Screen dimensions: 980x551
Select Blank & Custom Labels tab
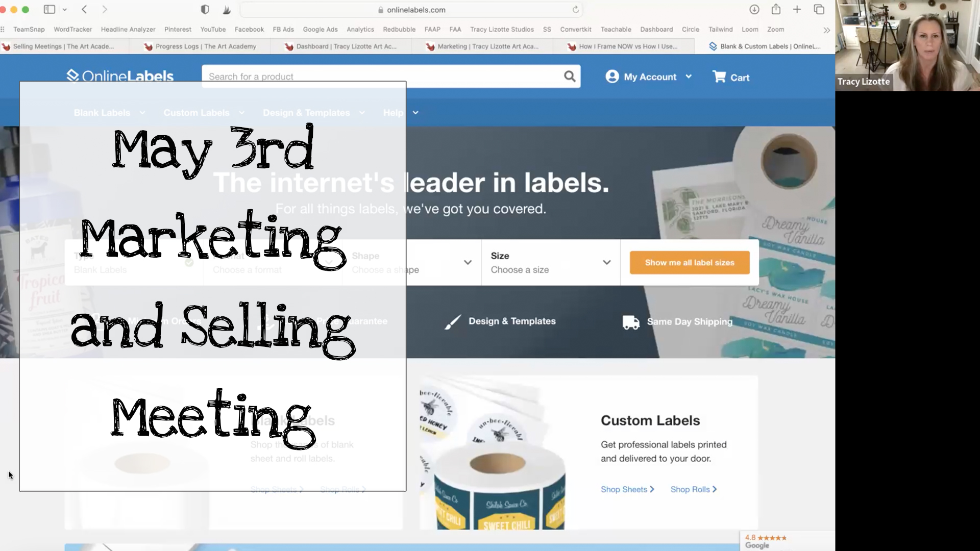pos(765,46)
